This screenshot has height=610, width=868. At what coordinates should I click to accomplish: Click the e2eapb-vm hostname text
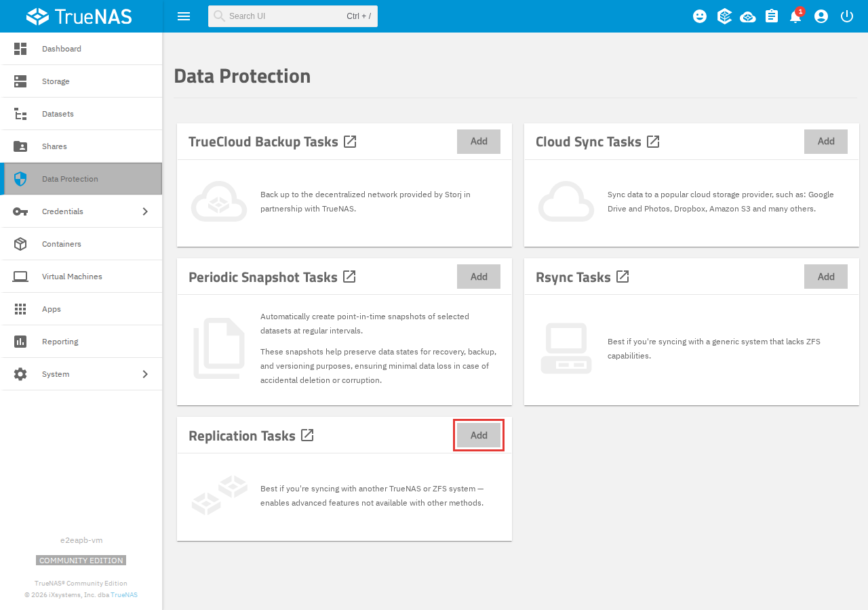coord(81,540)
